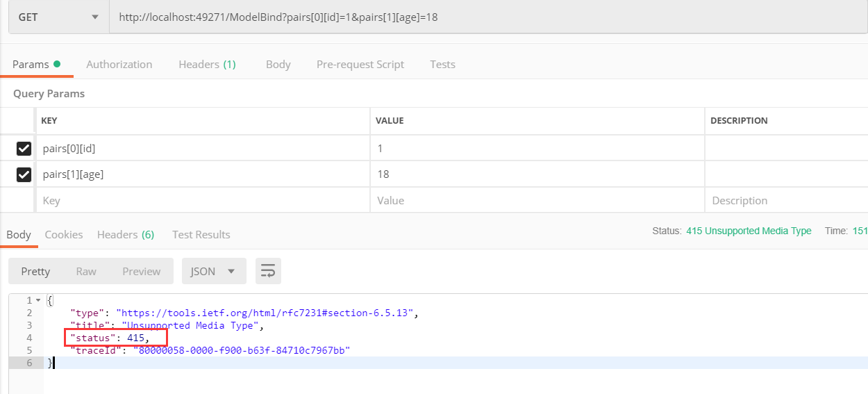
Task: Click the rfc7231 type URL in response
Action: point(267,313)
